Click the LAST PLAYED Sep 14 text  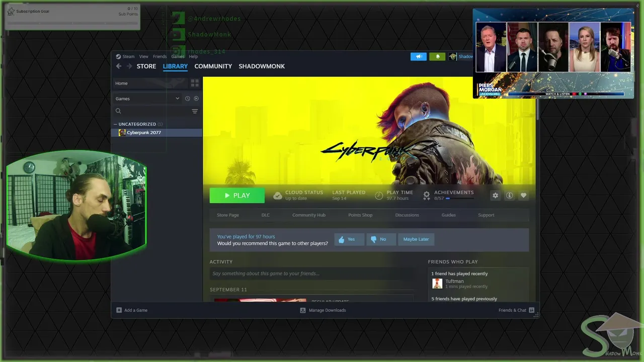pyautogui.click(x=349, y=195)
